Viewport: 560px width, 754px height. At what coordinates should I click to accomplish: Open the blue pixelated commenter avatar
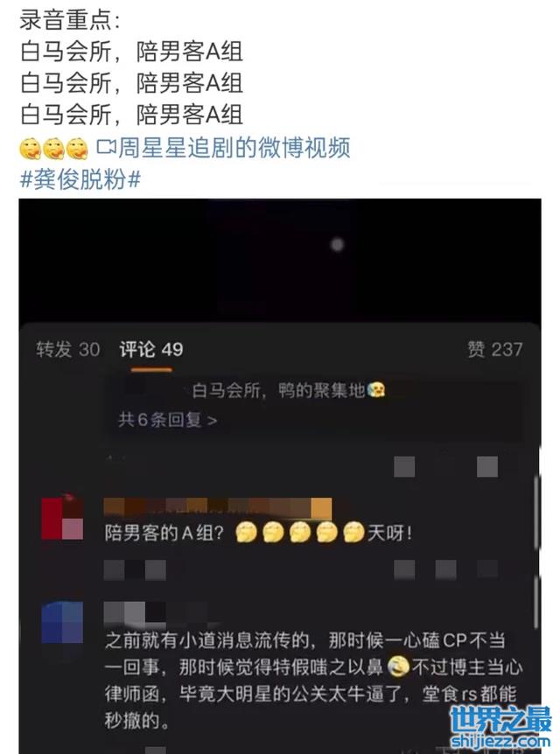pyautogui.click(x=62, y=622)
